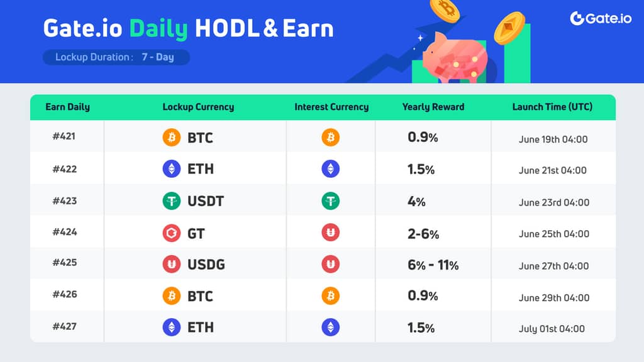
Task: Click the Launch Time (UTC) header
Action: 552,107
